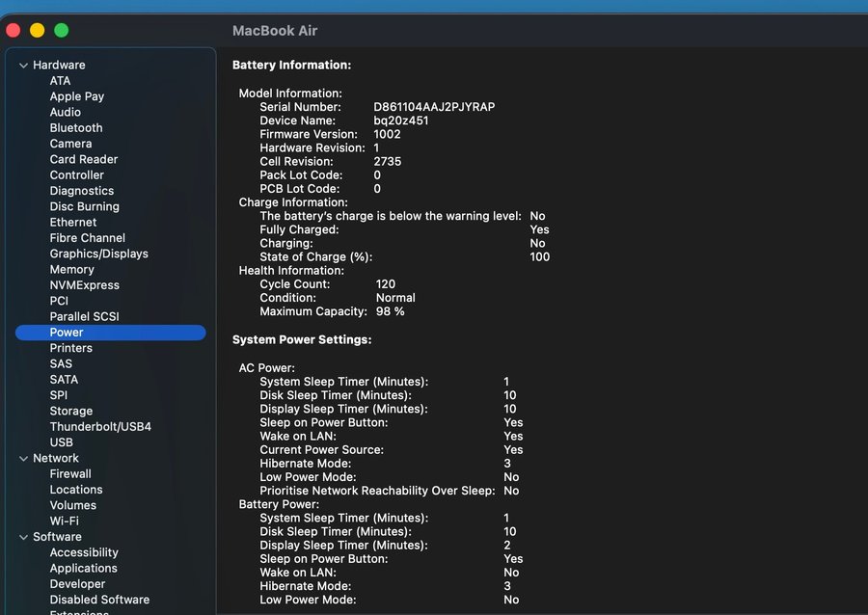Click the green zoom window button
Screen dimensions: 868x615
coord(61,30)
